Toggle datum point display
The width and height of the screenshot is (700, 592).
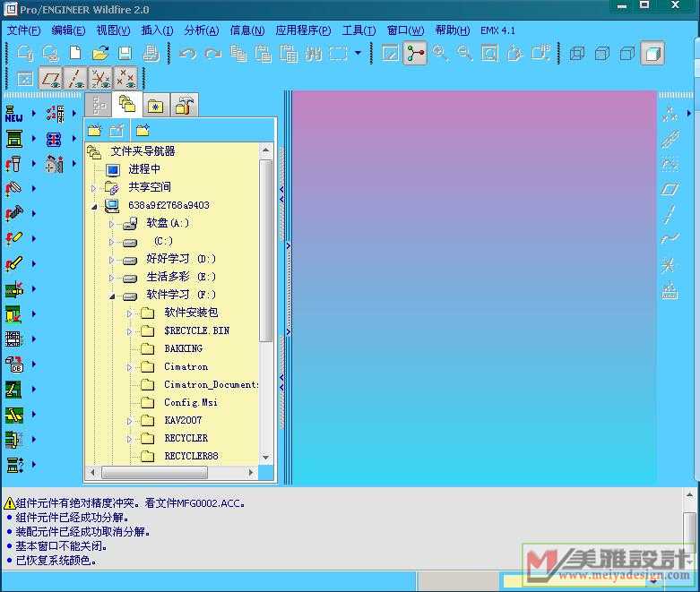tap(125, 79)
